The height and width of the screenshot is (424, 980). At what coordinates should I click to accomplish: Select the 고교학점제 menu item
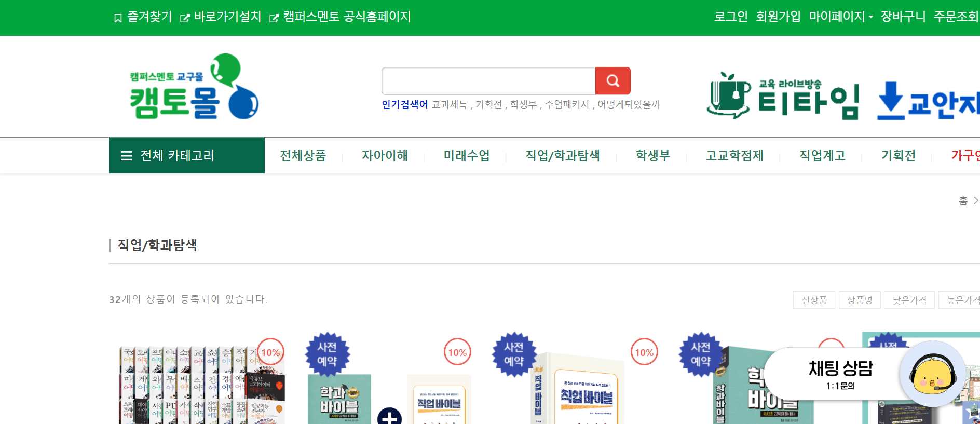pyautogui.click(x=734, y=155)
